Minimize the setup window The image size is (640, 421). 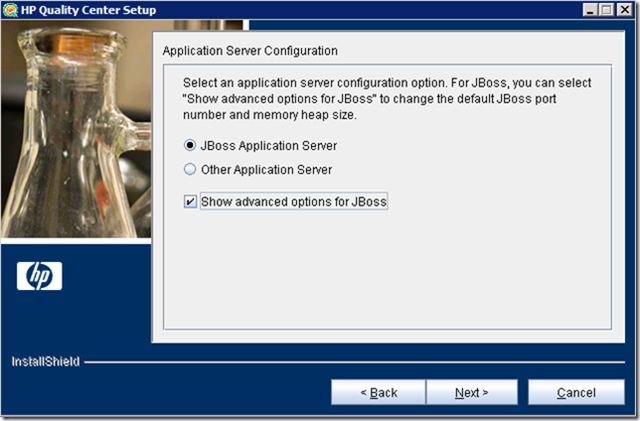coord(590,9)
